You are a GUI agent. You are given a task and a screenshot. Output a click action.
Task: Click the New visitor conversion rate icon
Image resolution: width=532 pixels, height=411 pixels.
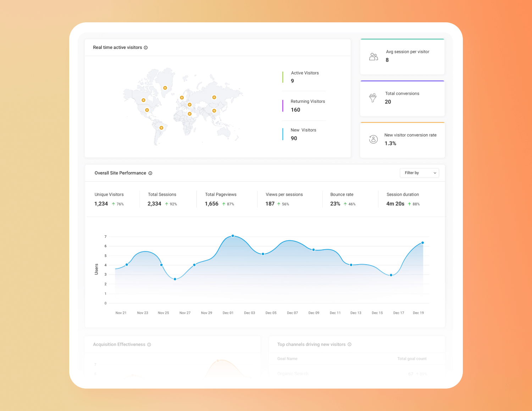coord(373,139)
